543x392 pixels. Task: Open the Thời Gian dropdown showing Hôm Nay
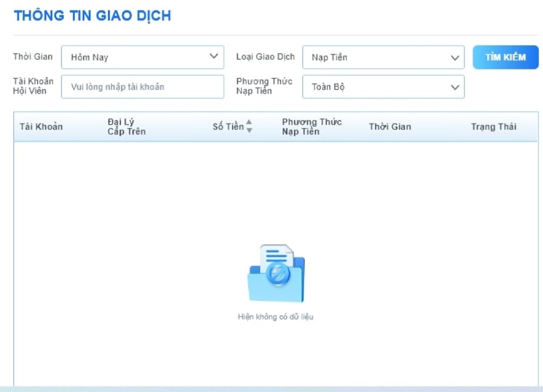pyautogui.click(x=142, y=57)
